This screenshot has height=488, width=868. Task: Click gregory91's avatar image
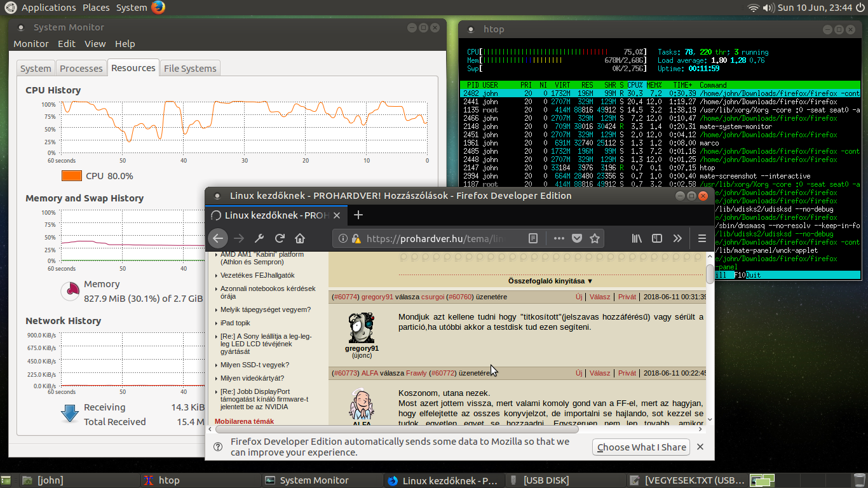point(362,327)
